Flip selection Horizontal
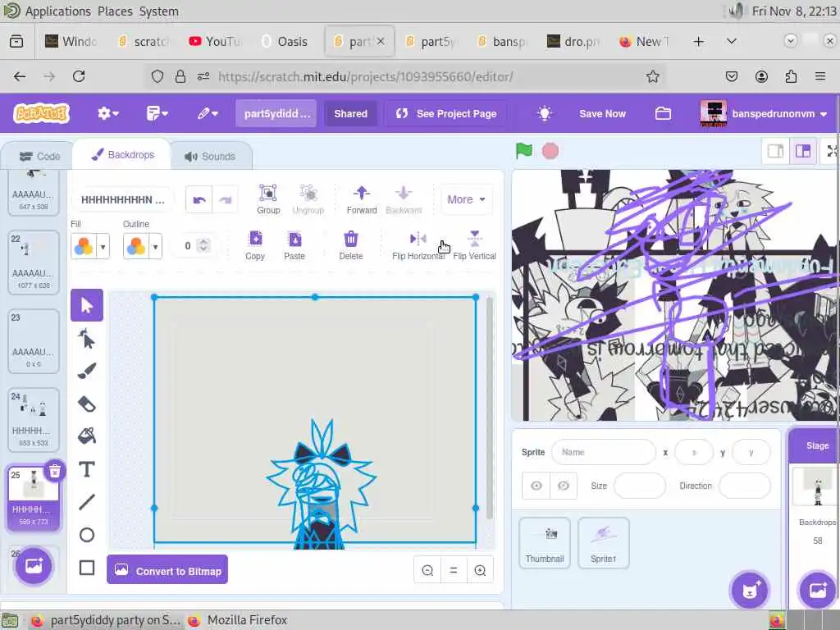 (418, 245)
